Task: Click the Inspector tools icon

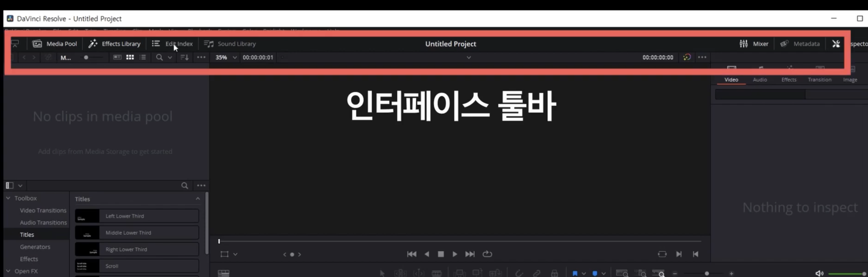Action: 836,44
